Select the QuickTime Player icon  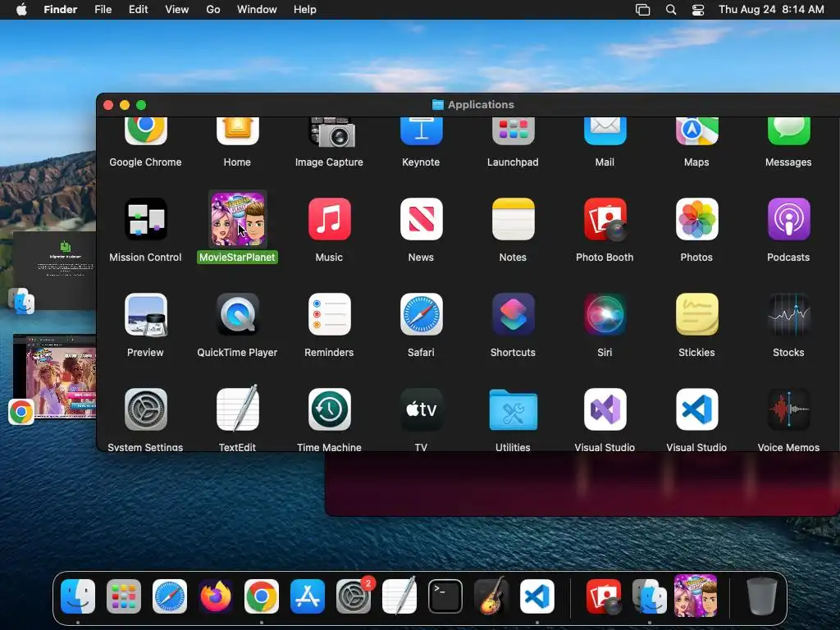[237, 314]
